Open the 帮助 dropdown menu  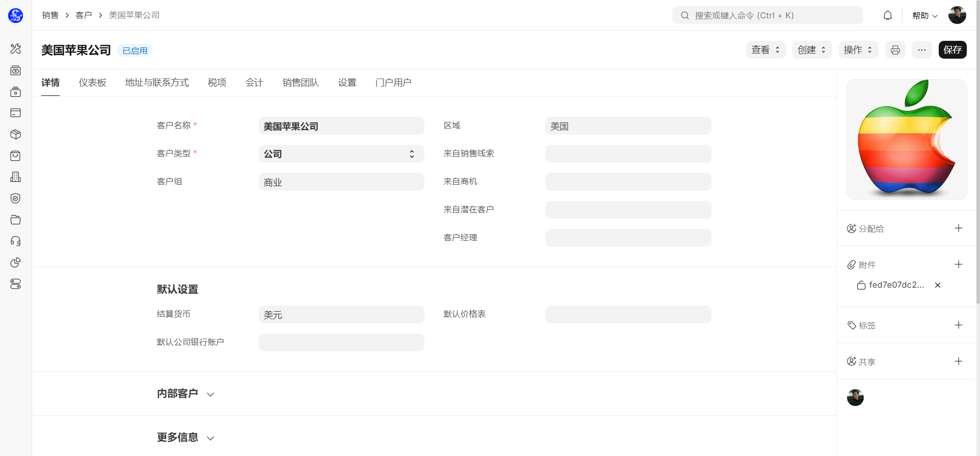pos(925,15)
